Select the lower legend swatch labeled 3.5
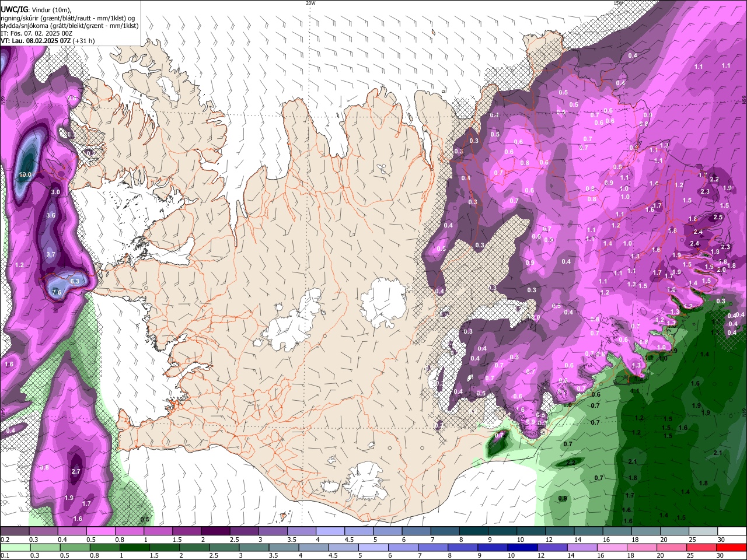 click(x=282, y=548)
